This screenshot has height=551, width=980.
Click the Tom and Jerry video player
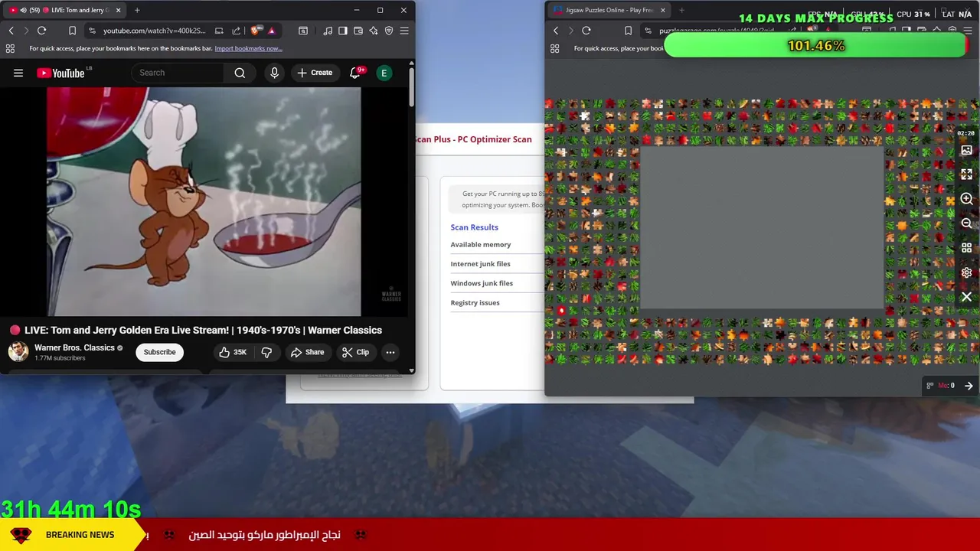tap(204, 201)
